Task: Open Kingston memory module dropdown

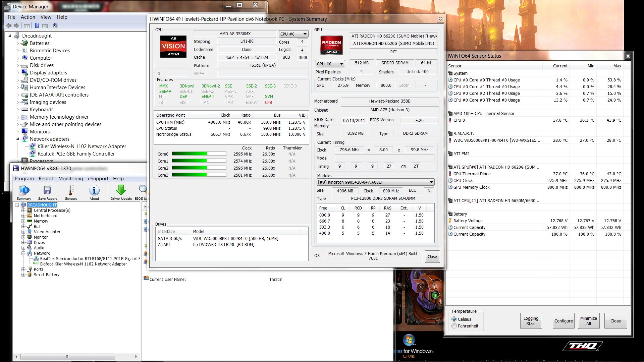Action: pyautogui.click(x=375, y=182)
